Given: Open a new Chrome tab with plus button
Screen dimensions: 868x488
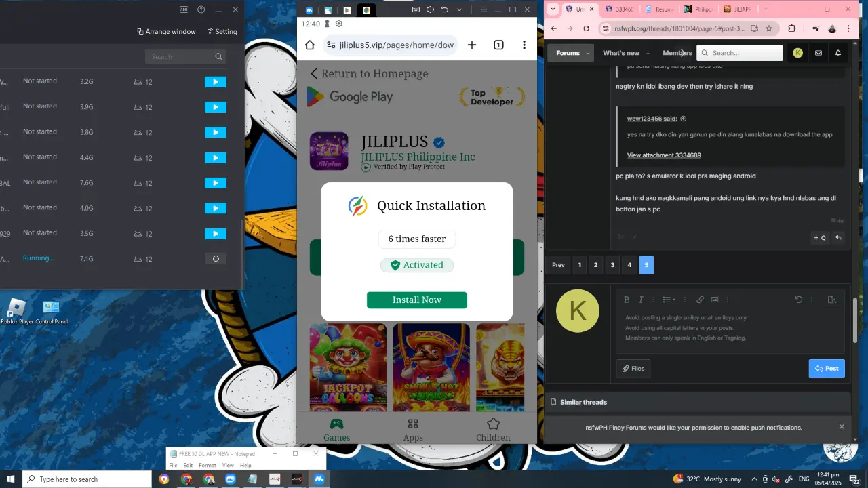Looking at the screenshot, I should 766,9.
